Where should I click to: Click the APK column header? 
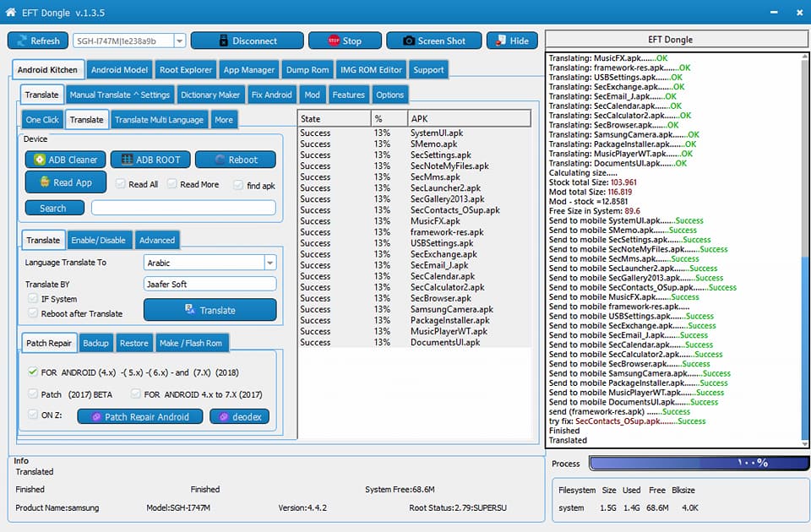[469, 118]
